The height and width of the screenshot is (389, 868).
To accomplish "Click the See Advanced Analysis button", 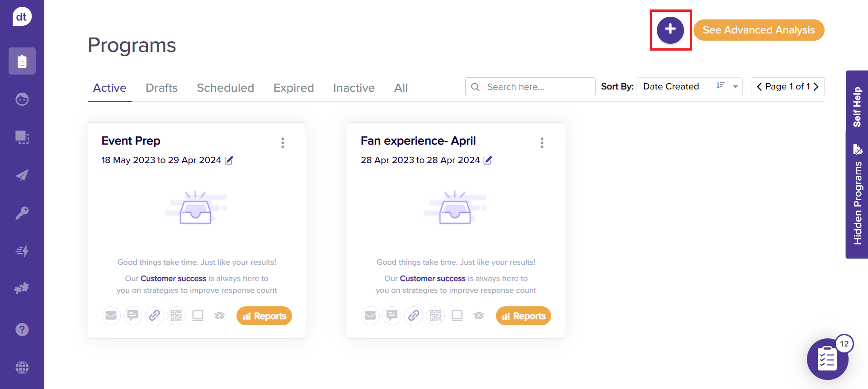I will [759, 30].
